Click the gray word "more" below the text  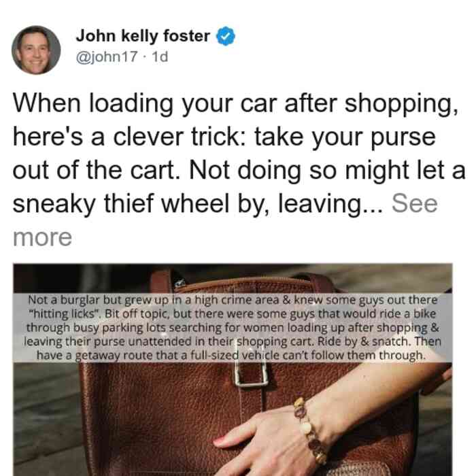pos(42,237)
